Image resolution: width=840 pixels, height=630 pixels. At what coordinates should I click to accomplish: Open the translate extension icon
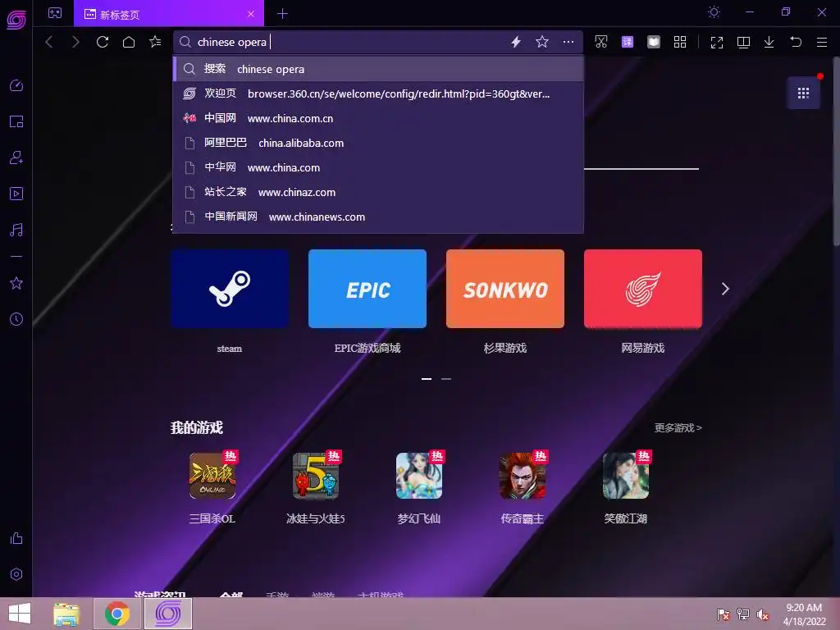pos(628,42)
